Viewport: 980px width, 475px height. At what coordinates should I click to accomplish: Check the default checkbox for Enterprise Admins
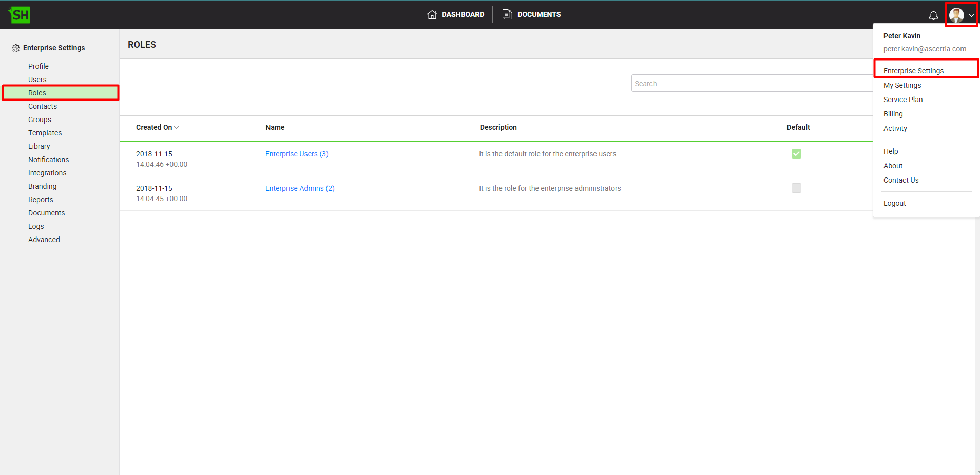pos(796,188)
